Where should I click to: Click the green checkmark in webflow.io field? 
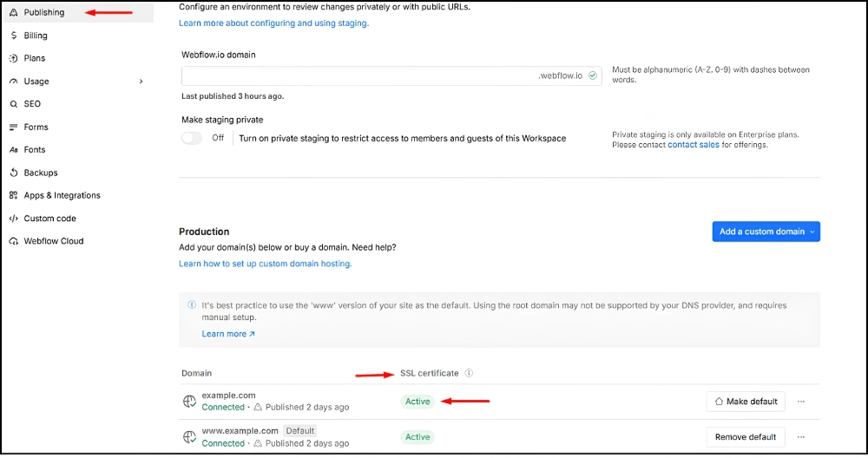(x=593, y=75)
